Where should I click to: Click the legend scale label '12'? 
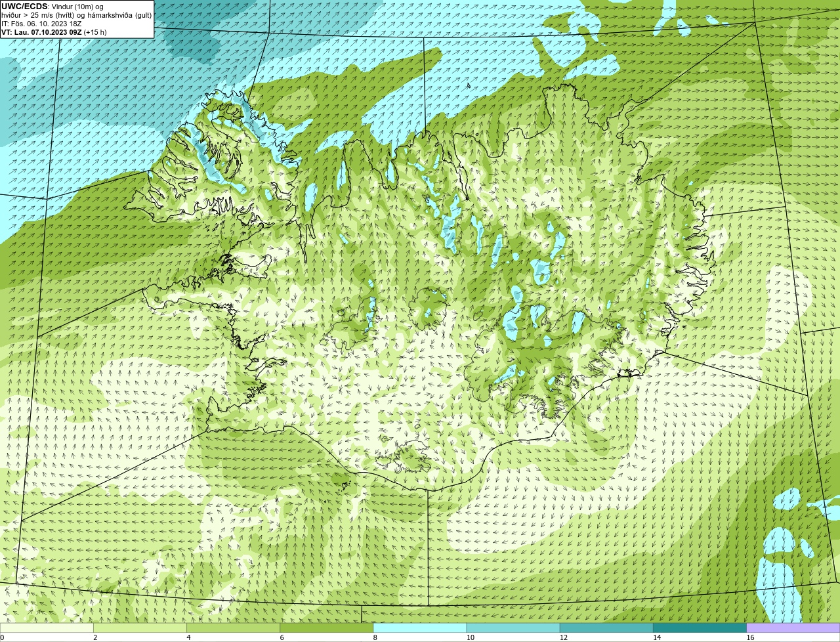[564, 637]
